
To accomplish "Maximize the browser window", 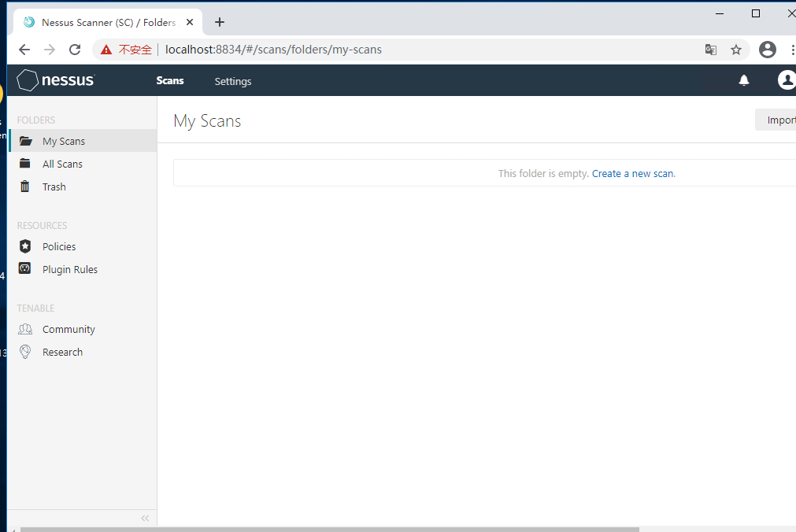I will (x=755, y=13).
